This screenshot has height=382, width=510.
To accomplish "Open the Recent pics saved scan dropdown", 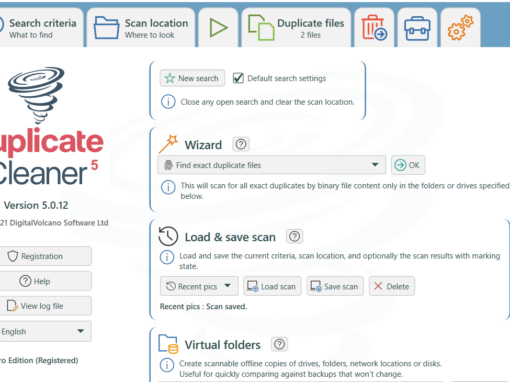I will [199, 286].
